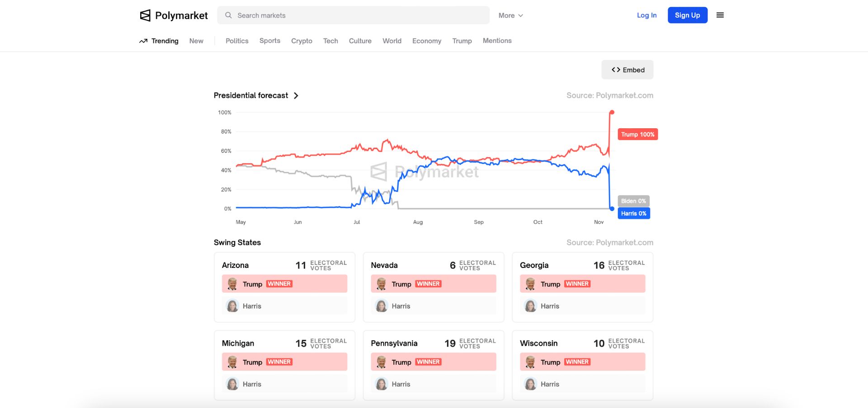This screenshot has width=868, height=408.
Task: Click Harris's avatar in Nevada card
Action: point(382,306)
